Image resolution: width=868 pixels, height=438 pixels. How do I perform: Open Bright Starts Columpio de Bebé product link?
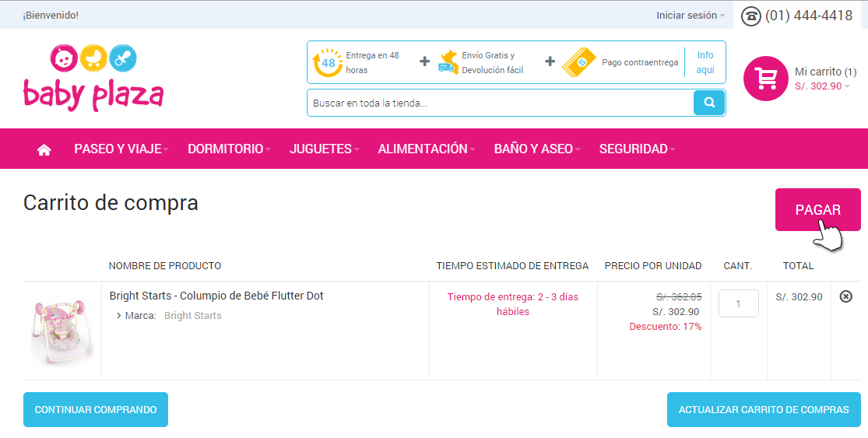point(216,296)
